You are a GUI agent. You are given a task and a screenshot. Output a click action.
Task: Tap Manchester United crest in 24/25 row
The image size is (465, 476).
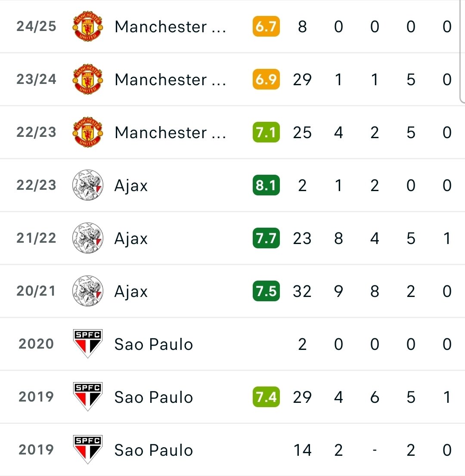coord(88,26)
